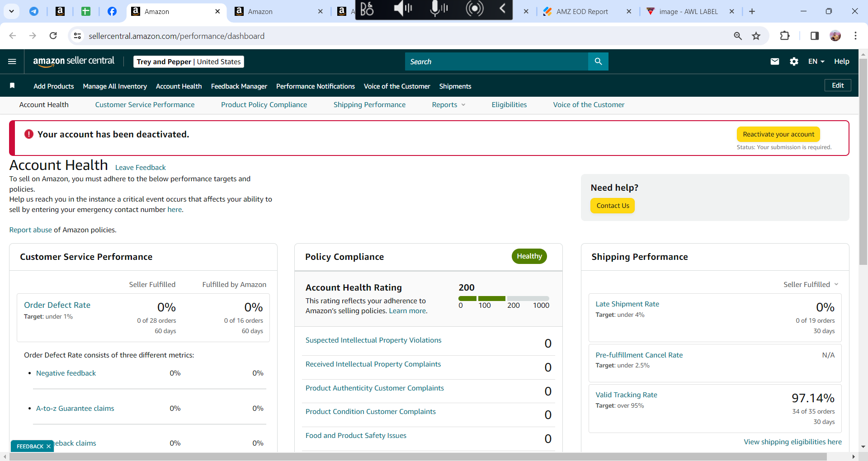
Task: Open the EN language dropdown
Action: [x=816, y=61]
